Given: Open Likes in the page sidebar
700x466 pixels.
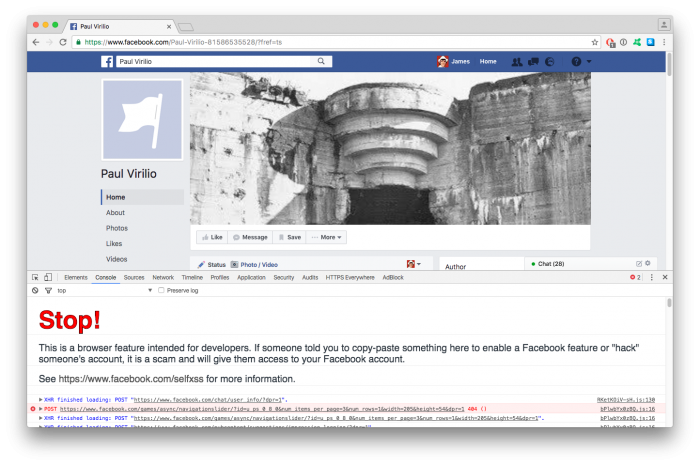Looking at the screenshot, I should 114,244.
